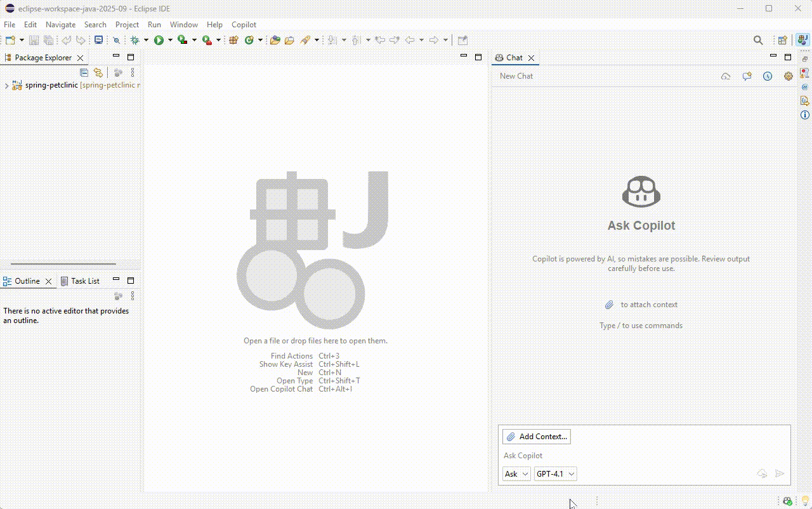
Task: Switch to the Task List tab
Action: click(x=84, y=281)
